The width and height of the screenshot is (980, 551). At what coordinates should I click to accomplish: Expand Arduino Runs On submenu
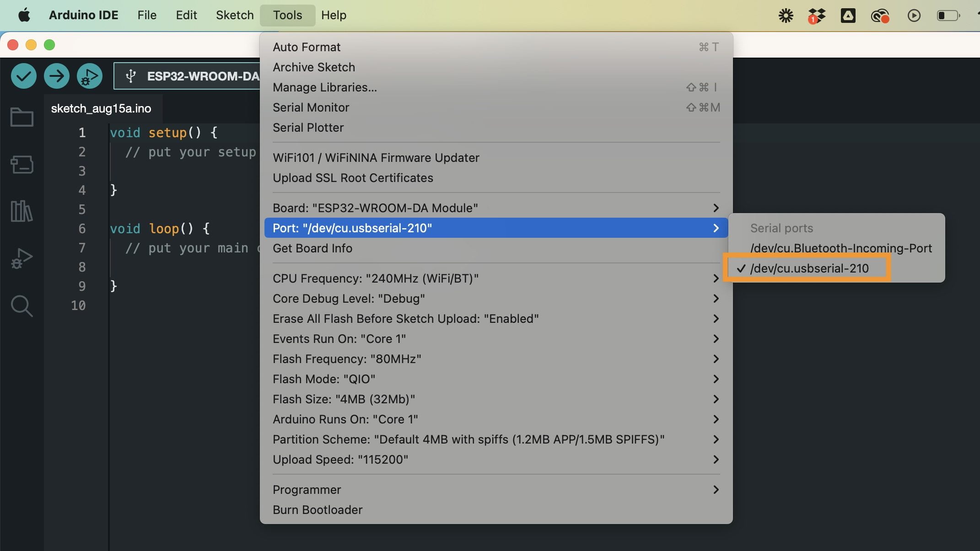pyautogui.click(x=496, y=419)
